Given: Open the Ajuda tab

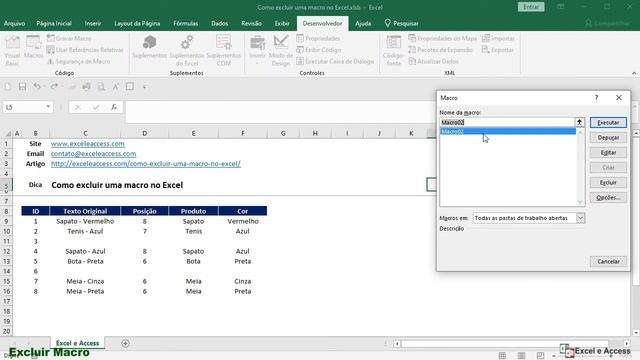Looking at the screenshot, I should click(x=363, y=24).
